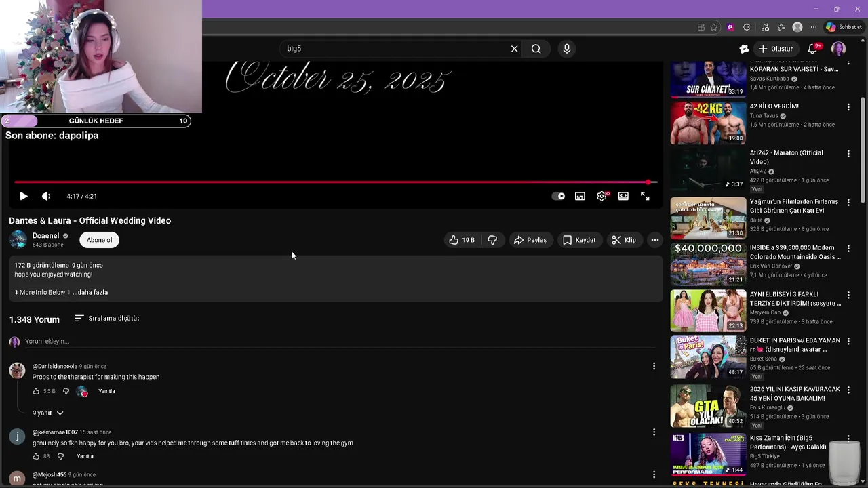Open browser settings and more menu
The width and height of the screenshot is (868, 488).
[x=814, y=27]
